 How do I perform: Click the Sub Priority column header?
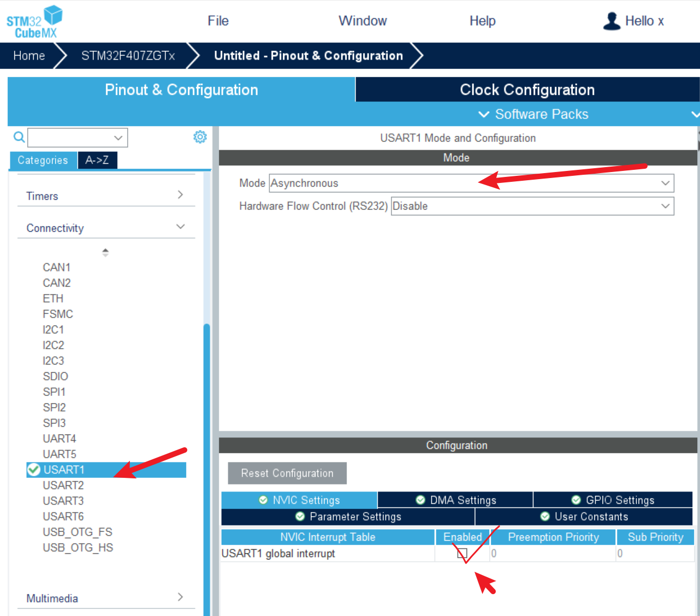point(655,537)
